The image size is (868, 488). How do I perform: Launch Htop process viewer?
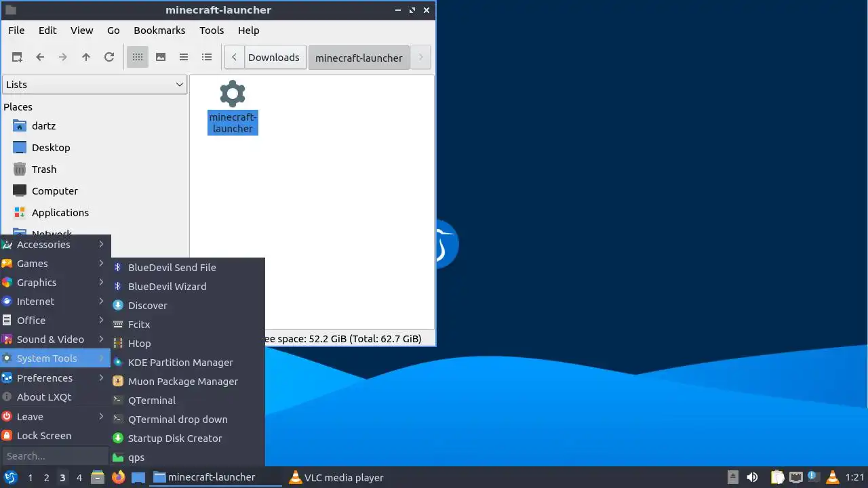[188, 344]
